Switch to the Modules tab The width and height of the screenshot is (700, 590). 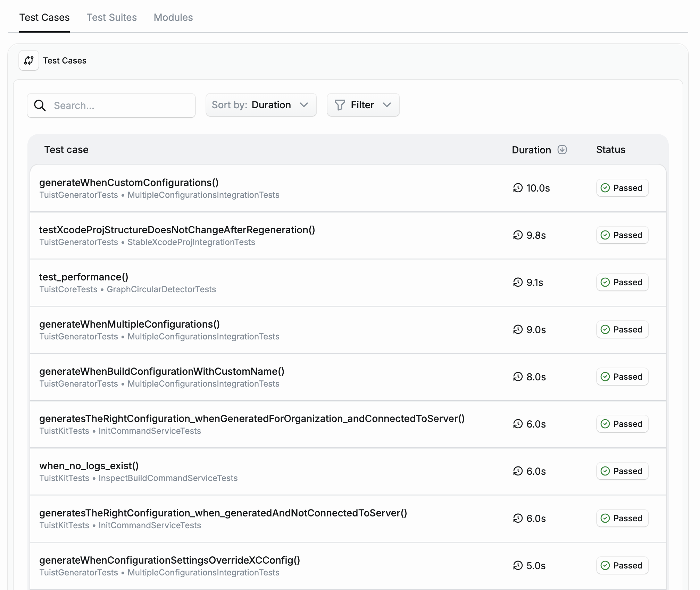pyautogui.click(x=173, y=17)
